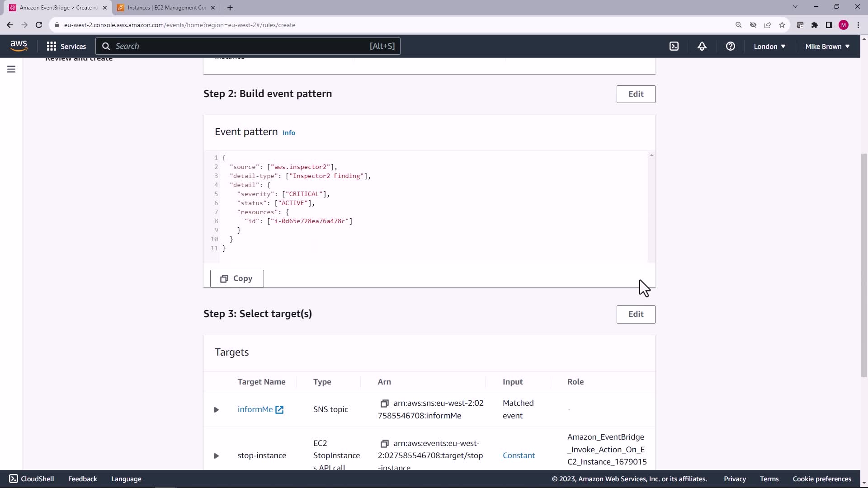Open the Services grid menu
The image size is (868, 488).
click(x=66, y=46)
